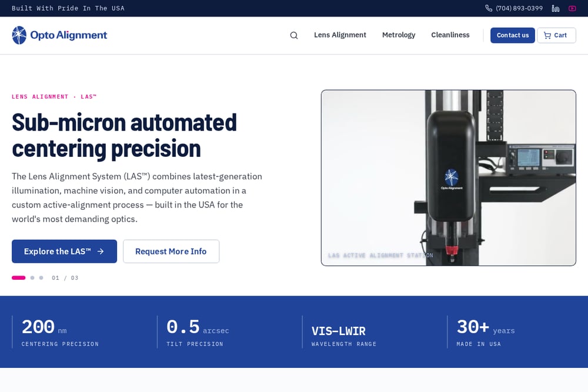This screenshot has height=392, width=588.
Task: Click the 'Built With Pride In The USA' text
Action: 68,8
